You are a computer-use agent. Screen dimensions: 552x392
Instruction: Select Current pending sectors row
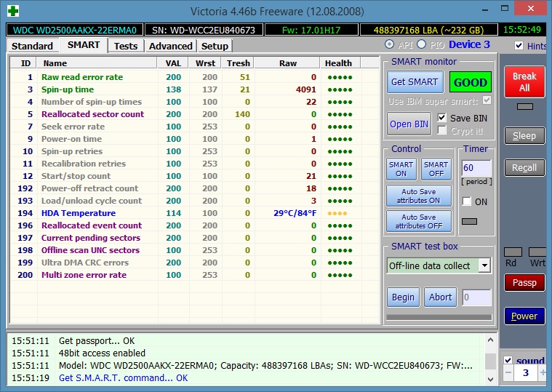pyautogui.click(x=195, y=238)
